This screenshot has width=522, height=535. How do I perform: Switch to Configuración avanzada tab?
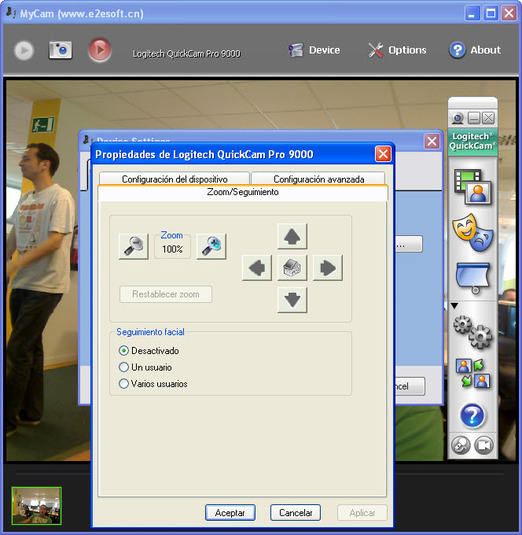pyautogui.click(x=318, y=179)
